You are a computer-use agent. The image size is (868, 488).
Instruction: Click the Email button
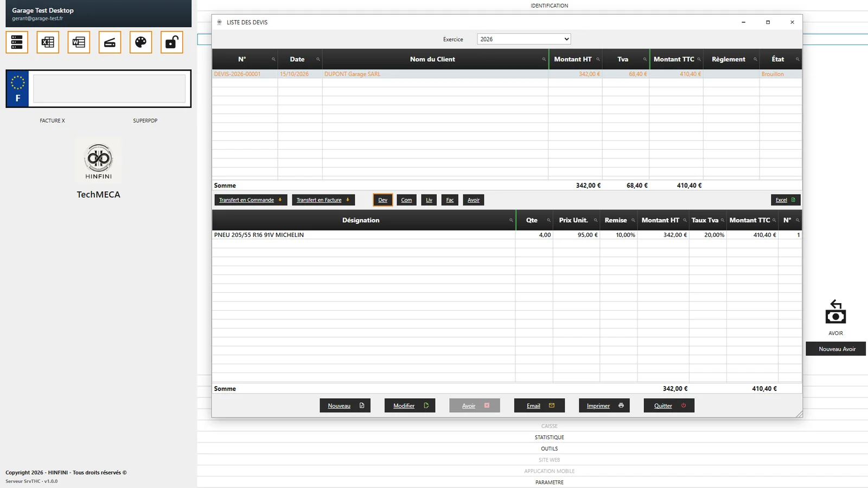pyautogui.click(x=539, y=406)
